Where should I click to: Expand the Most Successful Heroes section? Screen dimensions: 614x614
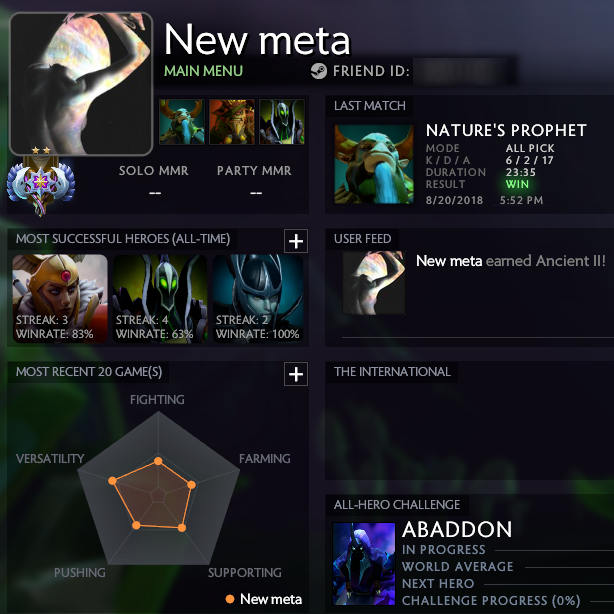pyautogui.click(x=296, y=241)
